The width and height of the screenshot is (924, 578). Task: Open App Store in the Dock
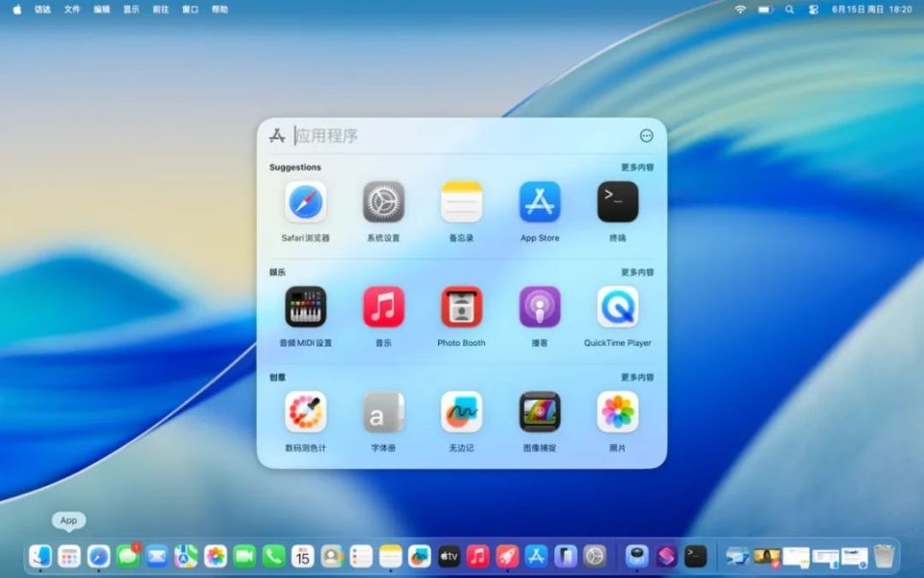pos(536,556)
